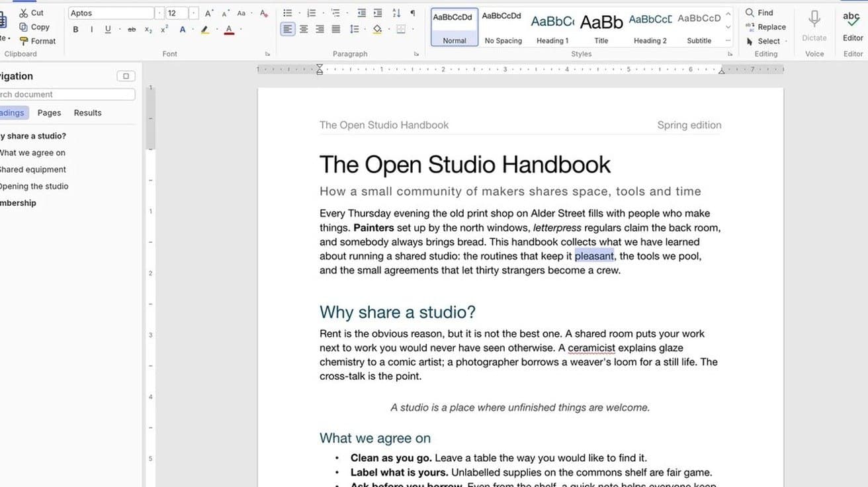Decrease paragraph indent
The image size is (868, 487).
[x=361, y=13]
